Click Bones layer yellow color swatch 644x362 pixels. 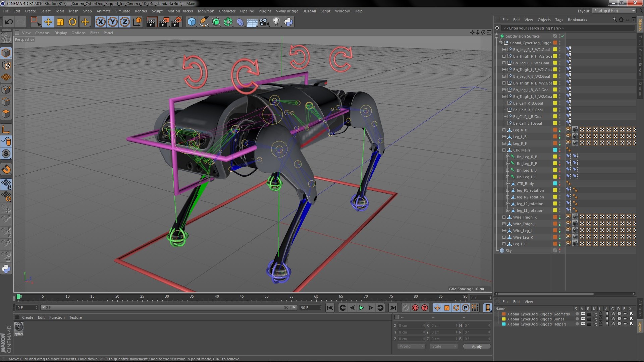(x=504, y=319)
